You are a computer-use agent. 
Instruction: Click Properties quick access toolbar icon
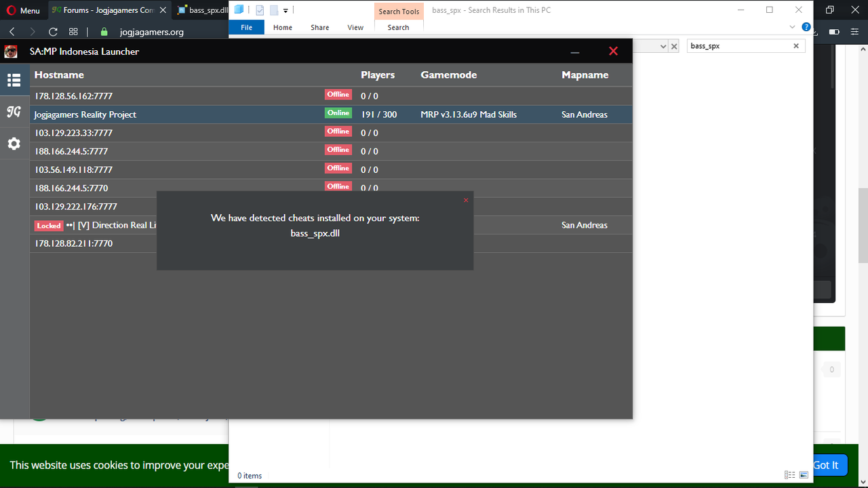click(259, 10)
